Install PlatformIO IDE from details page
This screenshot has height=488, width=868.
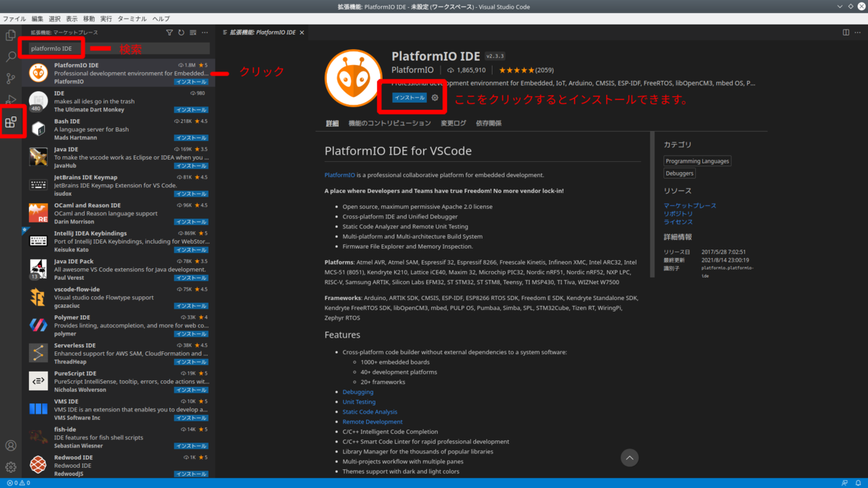[x=409, y=98]
